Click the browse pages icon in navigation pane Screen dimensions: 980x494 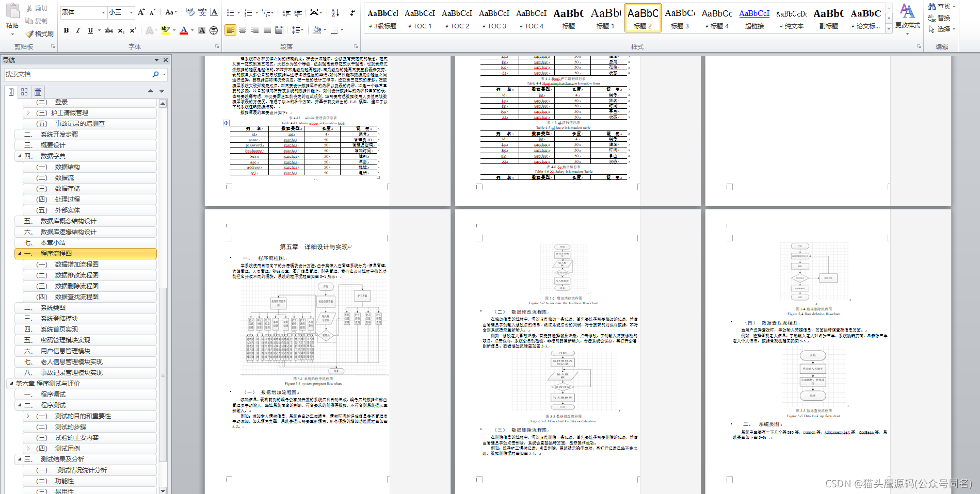(x=24, y=92)
